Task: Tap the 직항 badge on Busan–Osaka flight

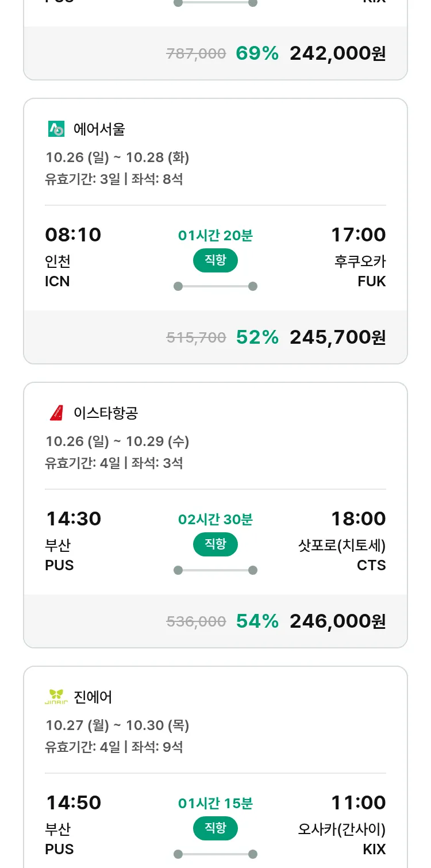Action: point(215,828)
